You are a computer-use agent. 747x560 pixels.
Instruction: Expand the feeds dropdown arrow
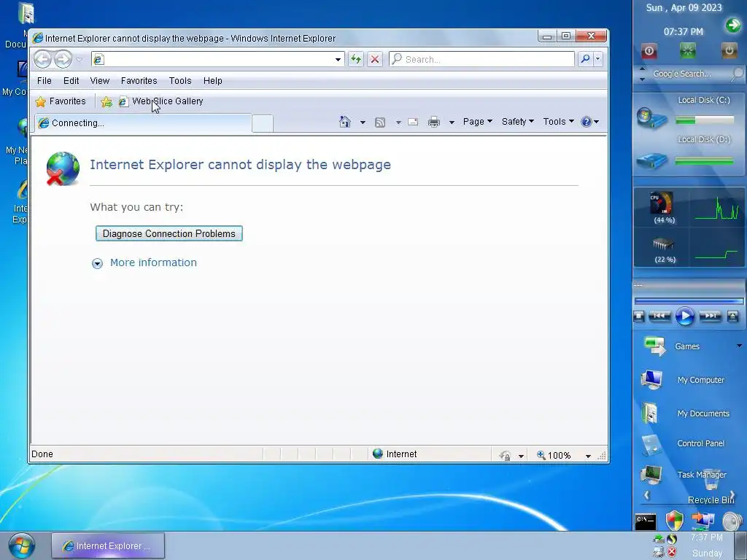click(x=398, y=122)
